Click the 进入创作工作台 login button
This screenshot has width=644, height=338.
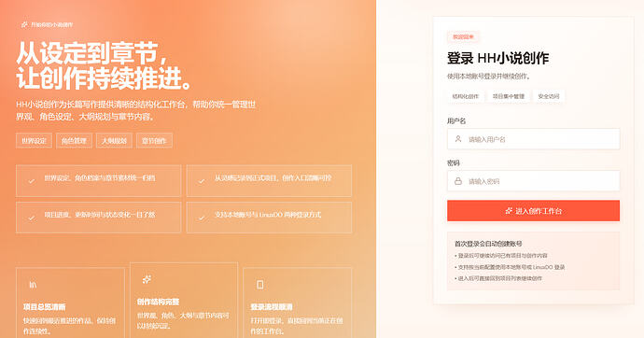tap(533, 211)
